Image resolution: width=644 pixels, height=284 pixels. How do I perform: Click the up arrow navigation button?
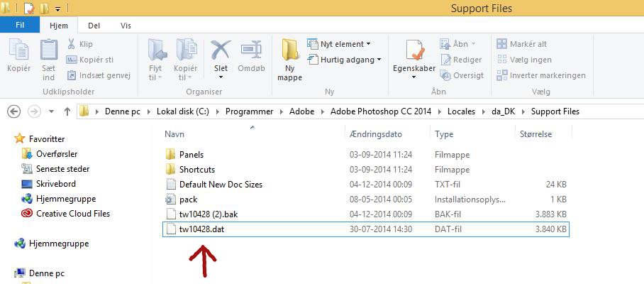coord(67,111)
